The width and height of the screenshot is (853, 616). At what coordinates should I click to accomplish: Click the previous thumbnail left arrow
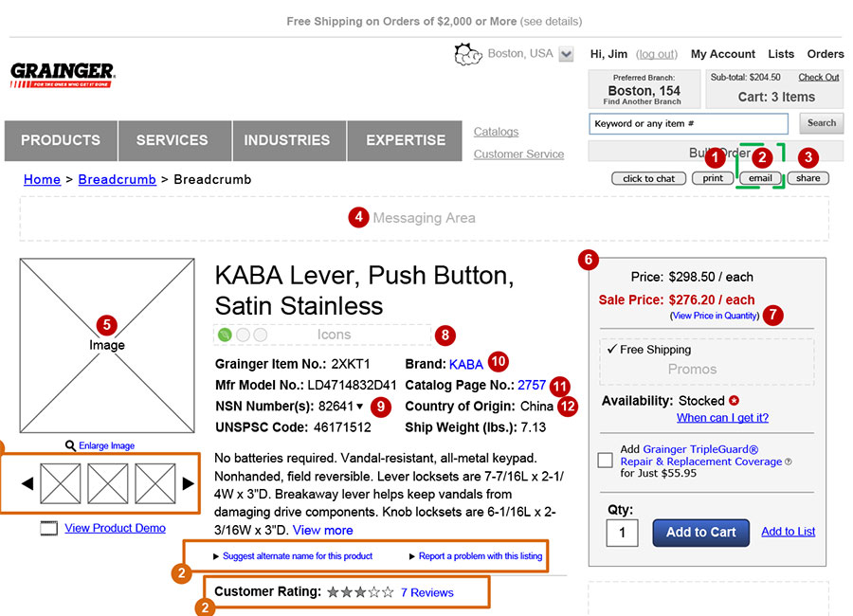coord(27,483)
